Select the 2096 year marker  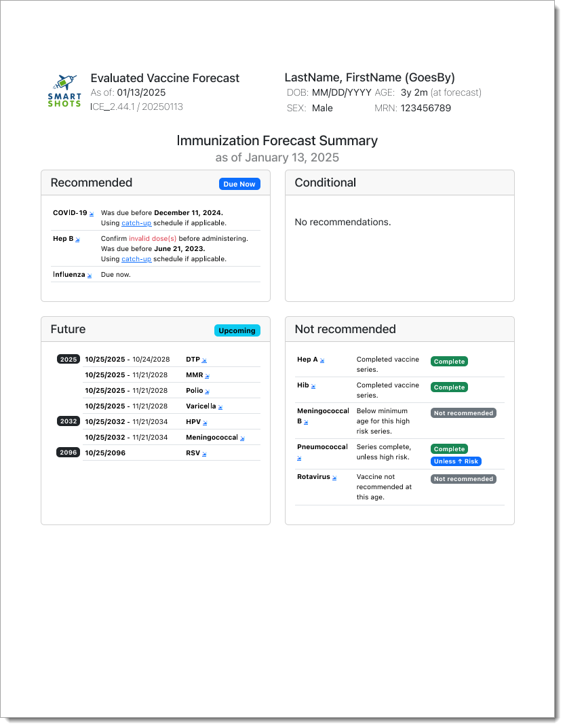[x=69, y=453]
